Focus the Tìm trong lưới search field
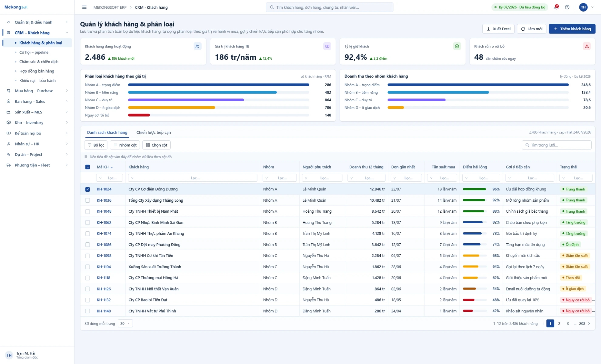The image size is (601, 364). pyautogui.click(x=557, y=145)
